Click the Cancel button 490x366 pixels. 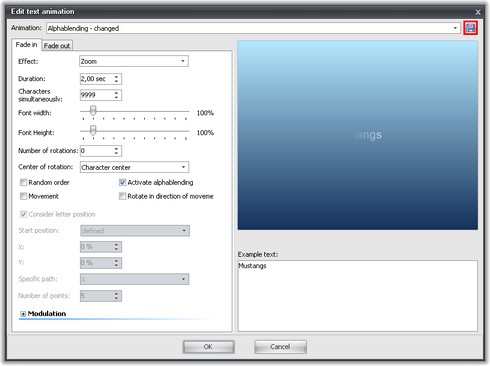280,347
